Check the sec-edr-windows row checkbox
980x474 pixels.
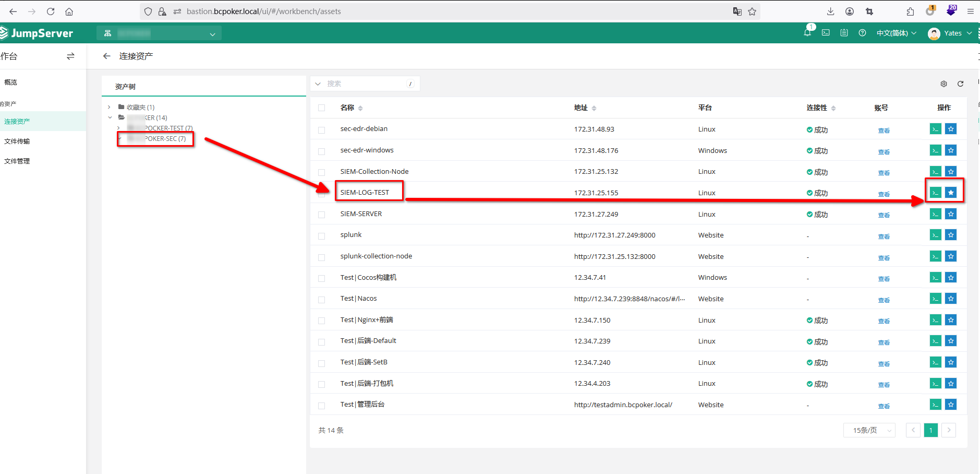click(321, 151)
